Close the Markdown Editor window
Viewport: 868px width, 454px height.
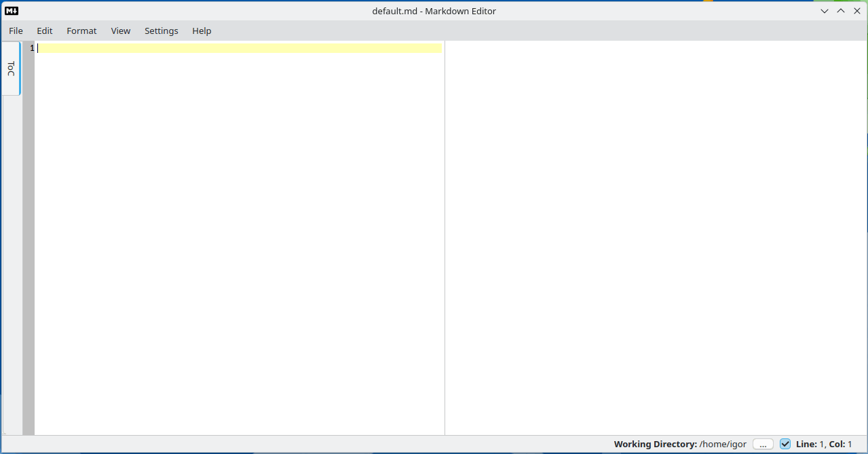point(857,11)
